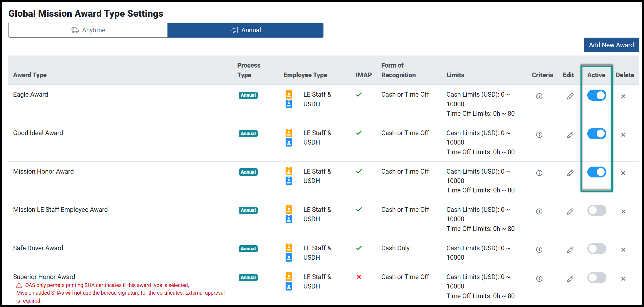Edit the Eagle Award with pencil icon

point(570,96)
